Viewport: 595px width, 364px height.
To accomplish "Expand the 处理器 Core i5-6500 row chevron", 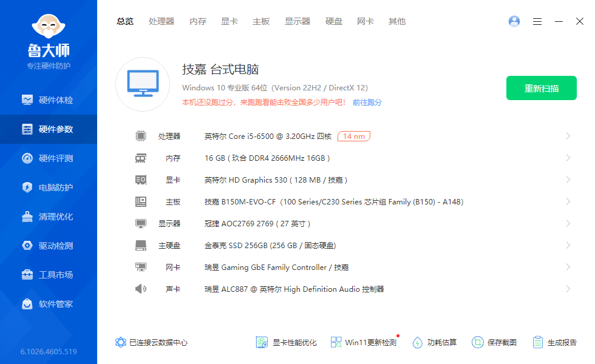I will click(x=568, y=136).
